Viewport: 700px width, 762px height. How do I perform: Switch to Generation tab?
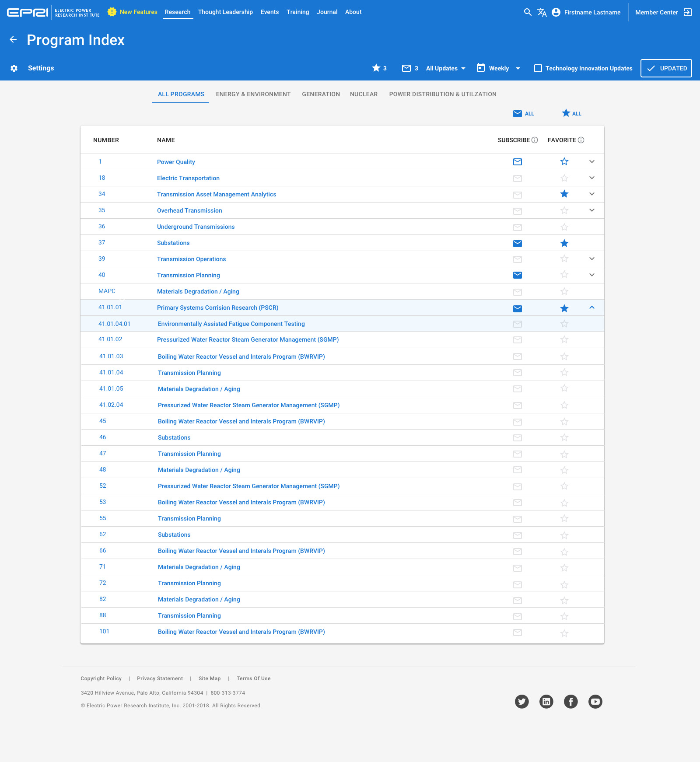pyautogui.click(x=321, y=94)
